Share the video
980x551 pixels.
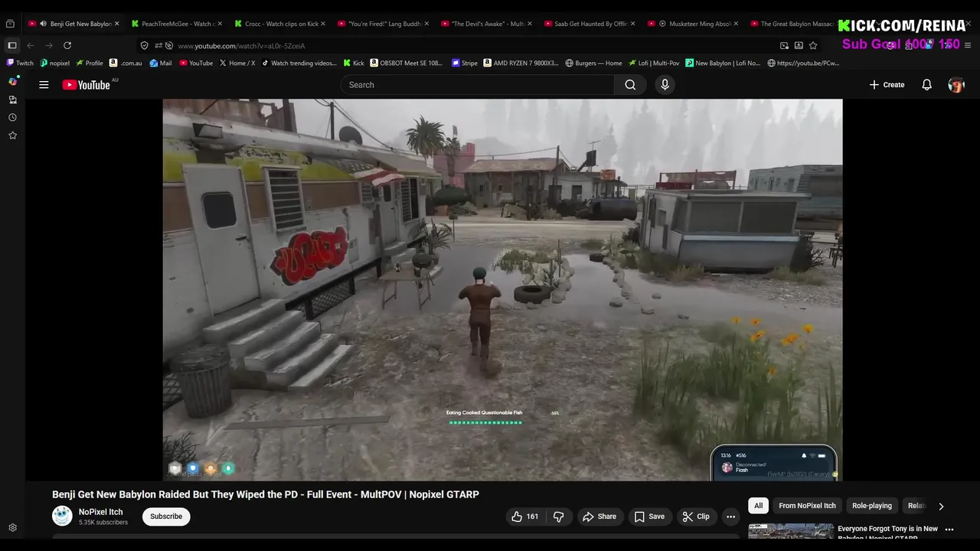599,517
